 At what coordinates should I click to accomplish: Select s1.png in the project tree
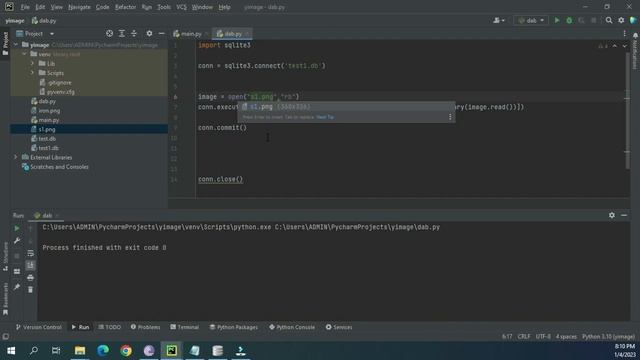[x=89, y=129]
